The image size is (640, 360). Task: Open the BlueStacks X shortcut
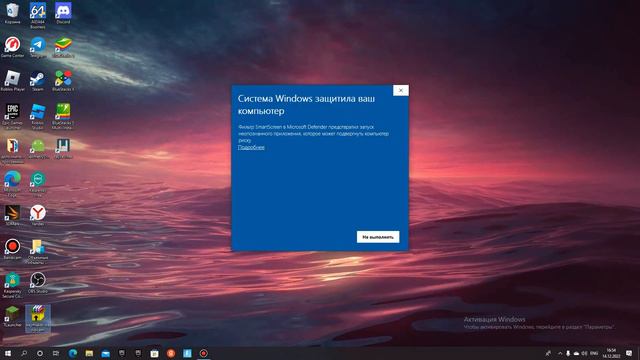63,80
